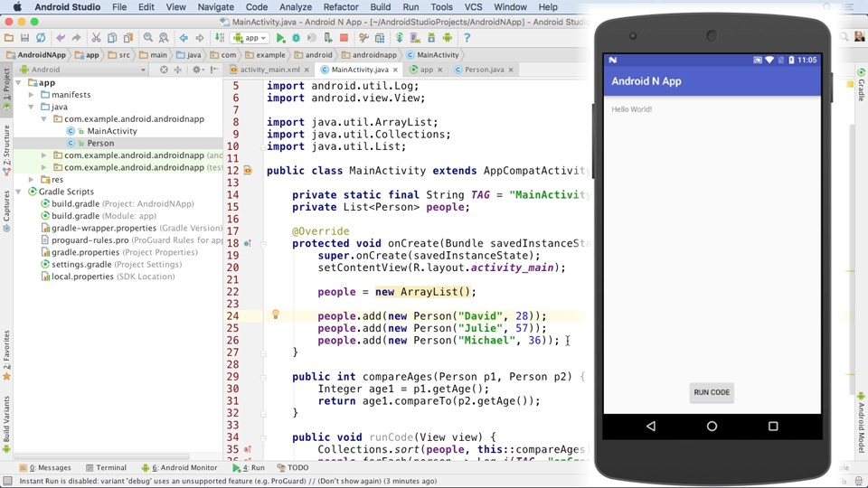Expand the manifests folder

point(31,95)
